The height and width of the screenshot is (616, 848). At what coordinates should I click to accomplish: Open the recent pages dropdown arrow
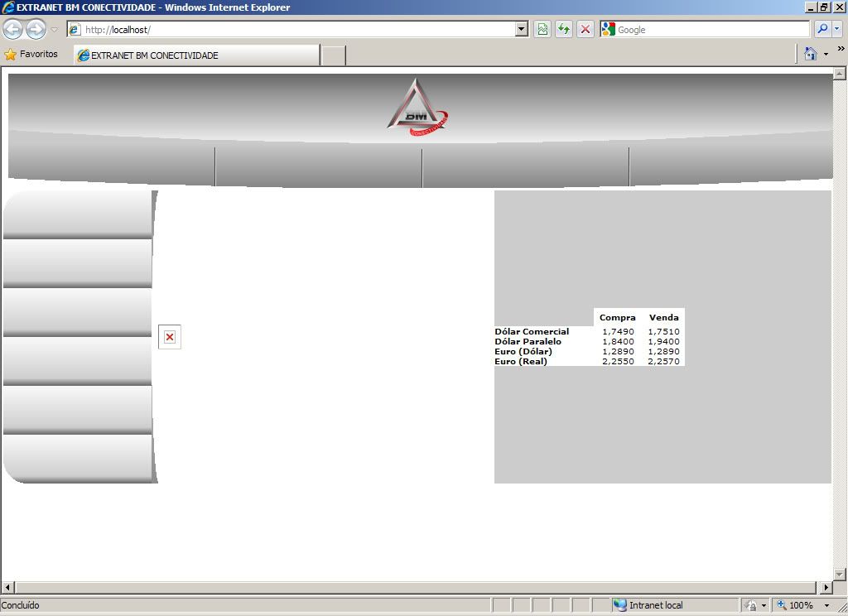coord(55,30)
